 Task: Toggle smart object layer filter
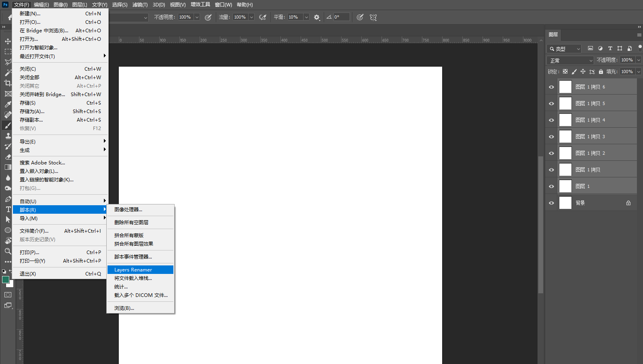630,48
